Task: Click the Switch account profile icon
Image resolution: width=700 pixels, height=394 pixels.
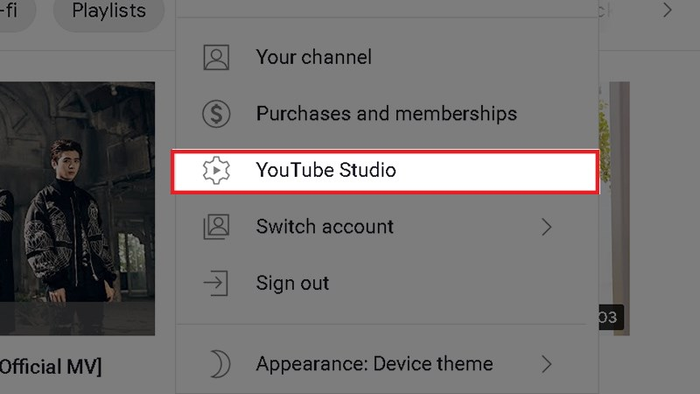Action: click(217, 227)
